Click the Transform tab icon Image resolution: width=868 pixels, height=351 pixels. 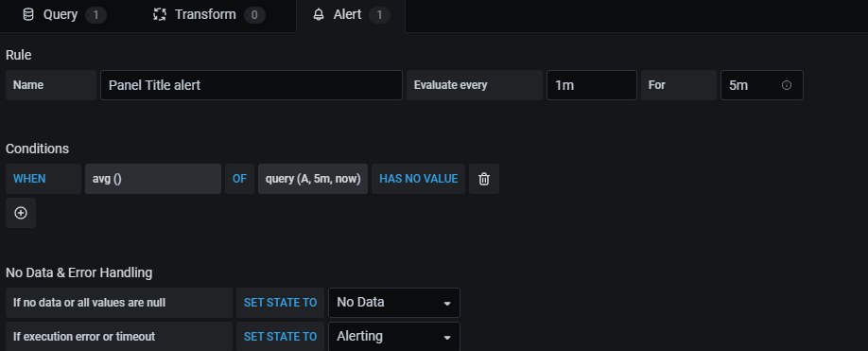(x=160, y=15)
